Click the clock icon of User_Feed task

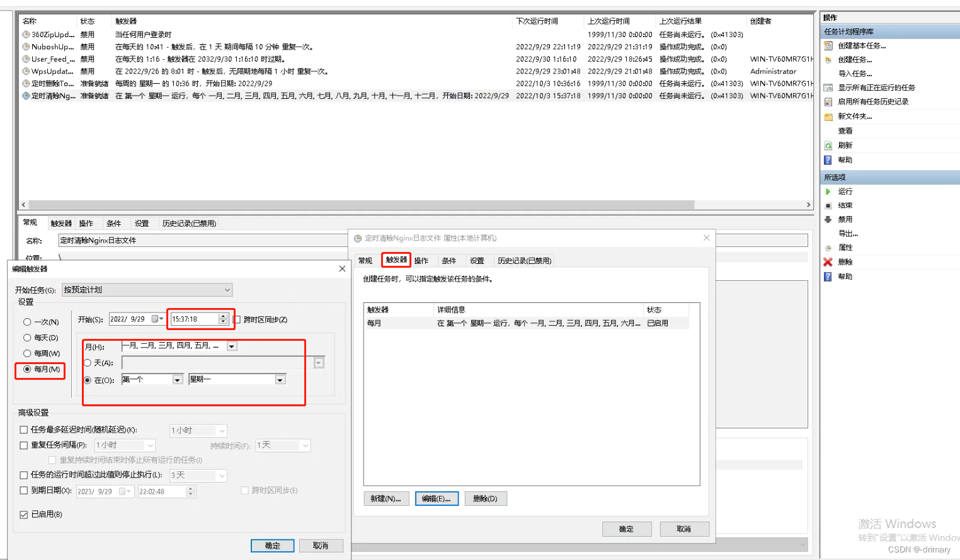click(26, 59)
